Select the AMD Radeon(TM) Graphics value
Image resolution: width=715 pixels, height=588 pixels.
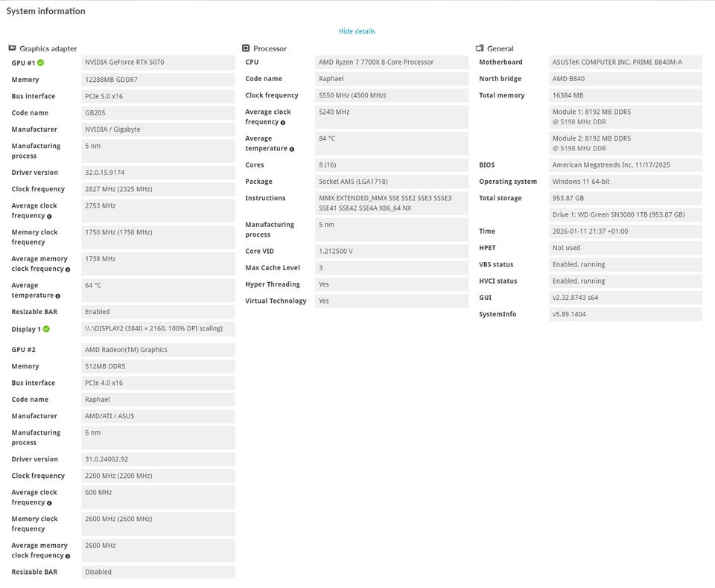tap(158, 350)
